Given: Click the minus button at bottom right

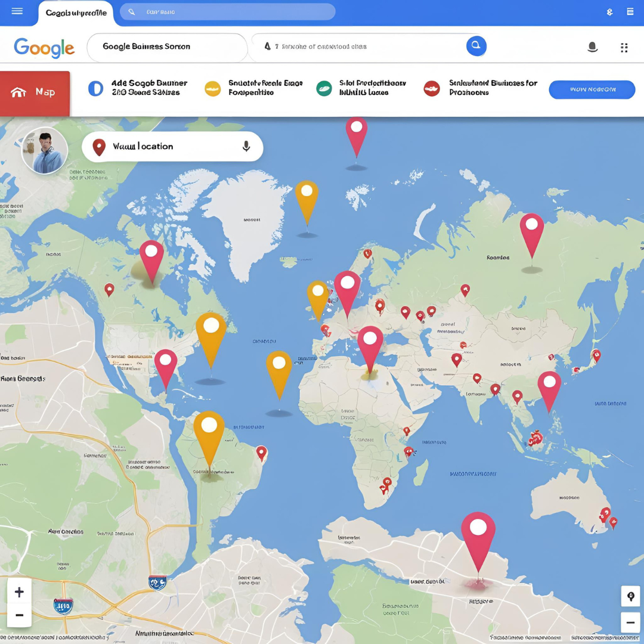Looking at the screenshot, I should coord(630,623).
